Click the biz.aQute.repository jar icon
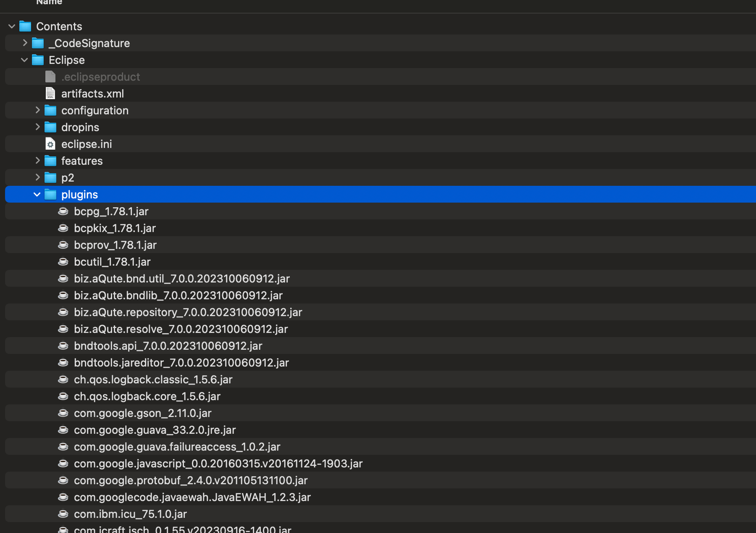The width and height of the screenshot is (756, 533). point(63,312)
